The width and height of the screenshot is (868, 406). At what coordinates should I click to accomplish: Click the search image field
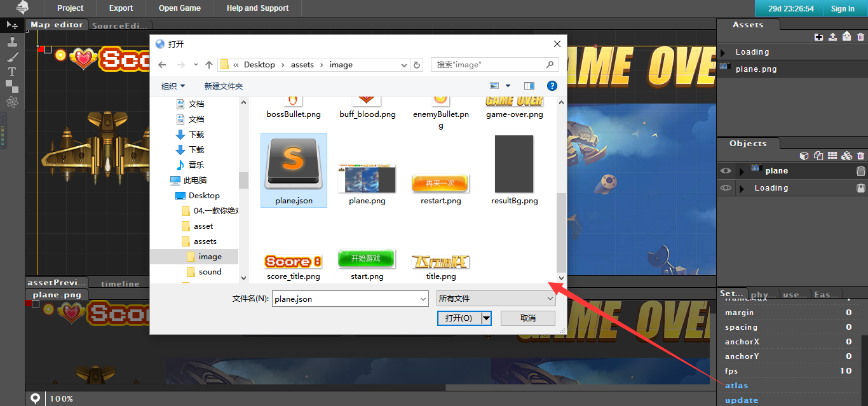[x=495, y=64]
